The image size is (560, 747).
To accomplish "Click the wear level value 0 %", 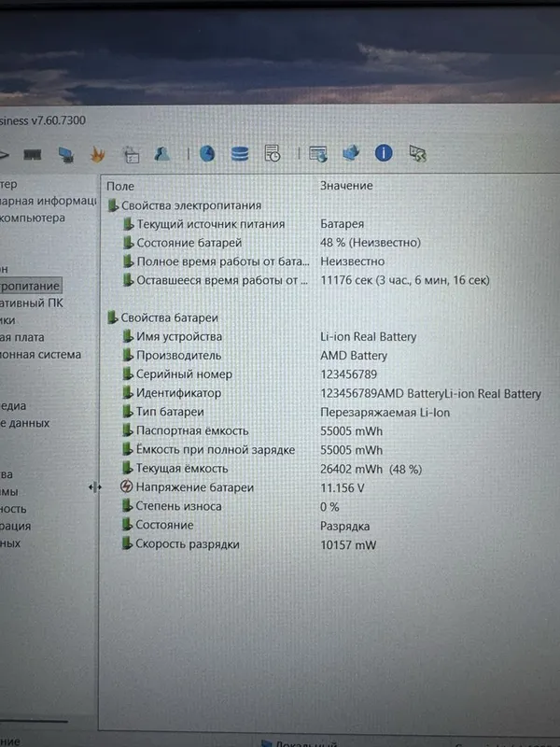I will [329, 506].
